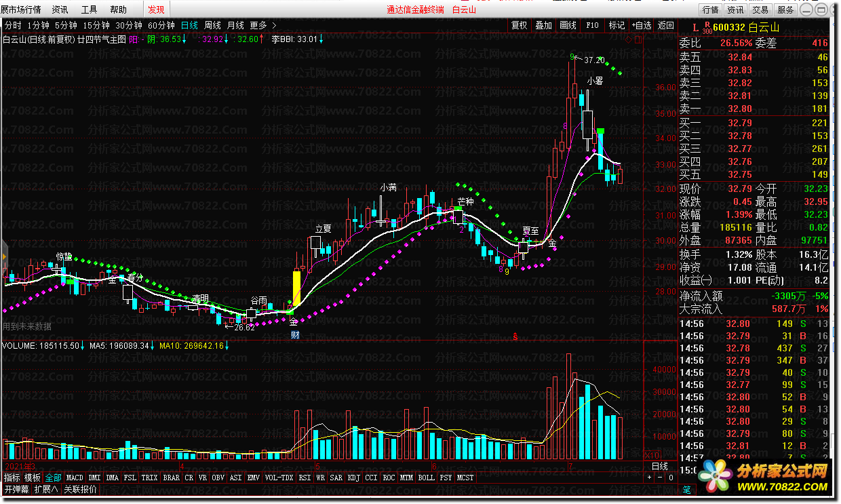Expand the 扩展∧ panel
Screen dimensions: 841x504
47,488
